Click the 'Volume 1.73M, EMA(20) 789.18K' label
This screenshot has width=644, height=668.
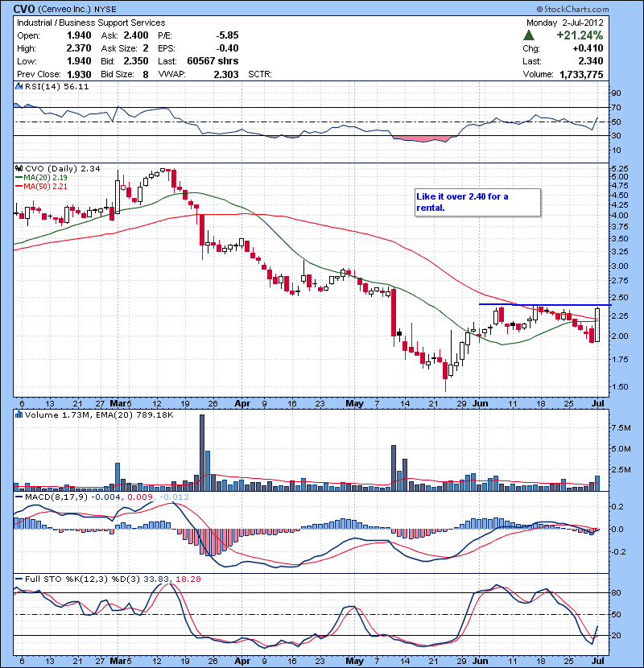99,414
